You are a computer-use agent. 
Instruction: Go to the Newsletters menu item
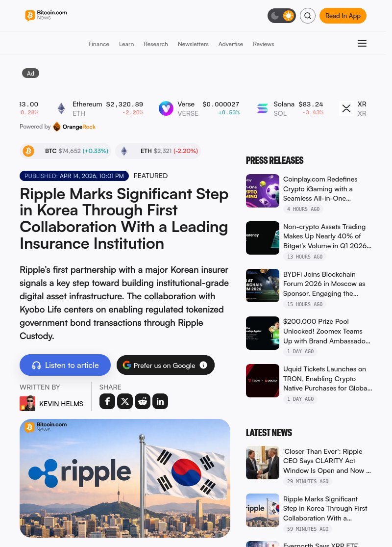coord(193,44)
